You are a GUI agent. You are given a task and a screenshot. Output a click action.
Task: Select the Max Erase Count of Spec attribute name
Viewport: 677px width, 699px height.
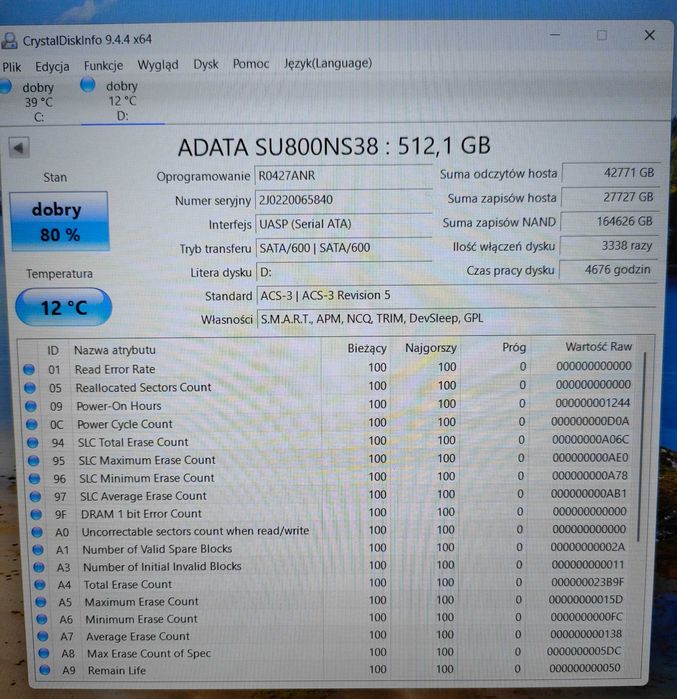point(149,654)
